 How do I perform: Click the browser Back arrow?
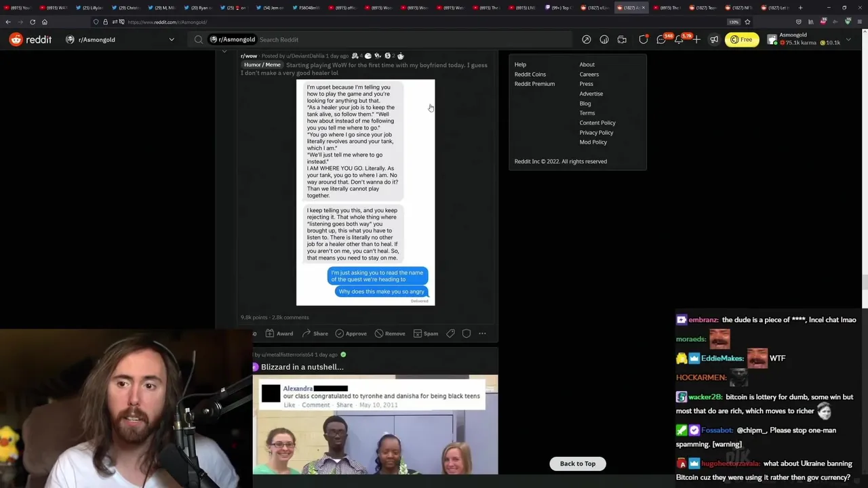point(8,22)
